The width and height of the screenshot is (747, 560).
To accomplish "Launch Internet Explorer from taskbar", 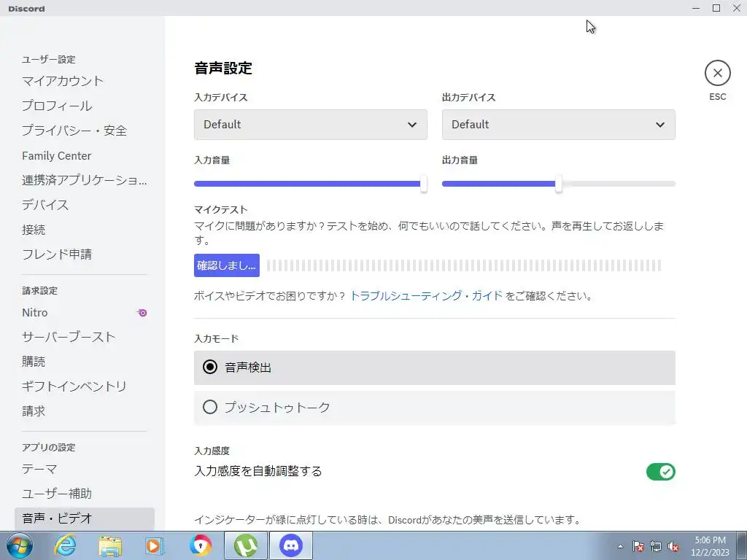I will click(x=65, y=545).
